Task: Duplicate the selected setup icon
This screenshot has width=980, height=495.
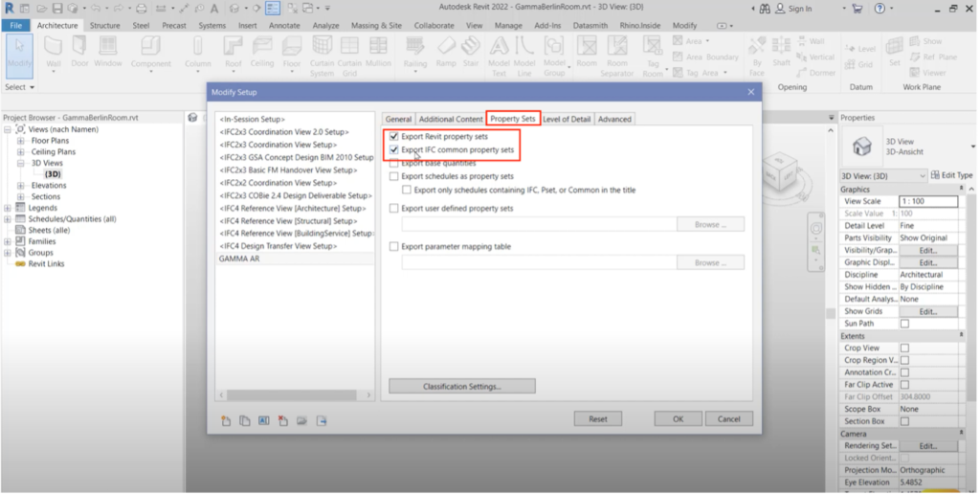Action: pyautogui.click(x=245, y=421)
